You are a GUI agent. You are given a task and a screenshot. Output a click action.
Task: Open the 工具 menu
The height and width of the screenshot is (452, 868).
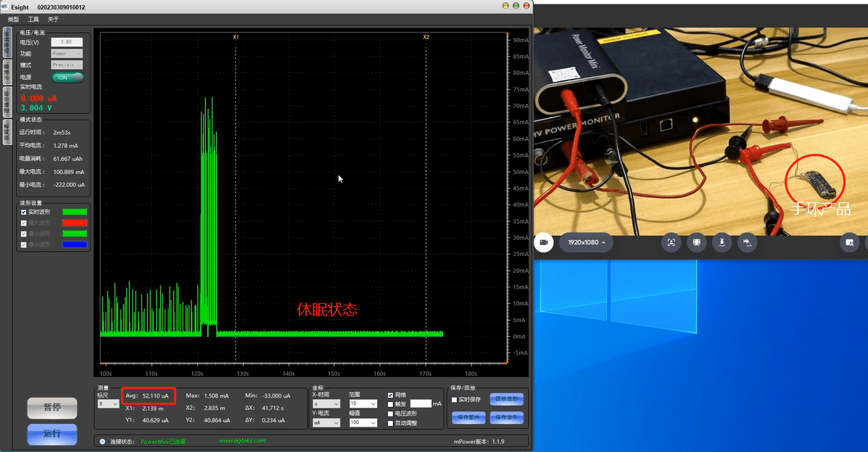[33, 20]
